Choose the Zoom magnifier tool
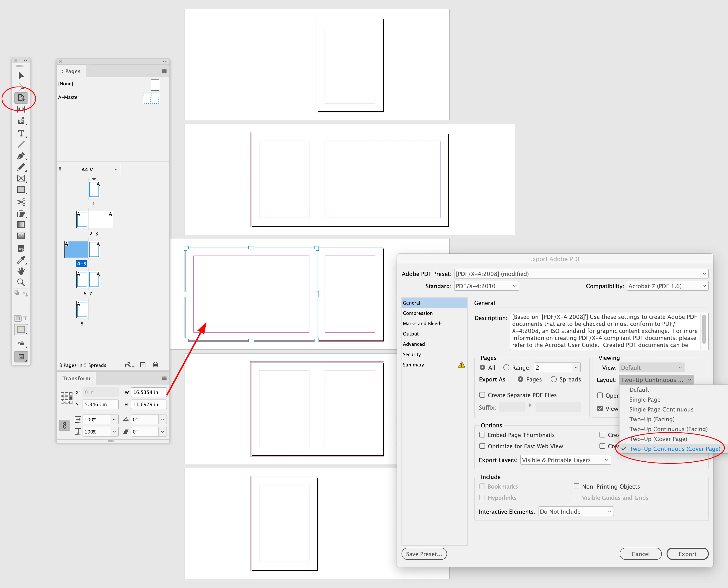This screenshot has width=728, height=588. click(21, 282)
